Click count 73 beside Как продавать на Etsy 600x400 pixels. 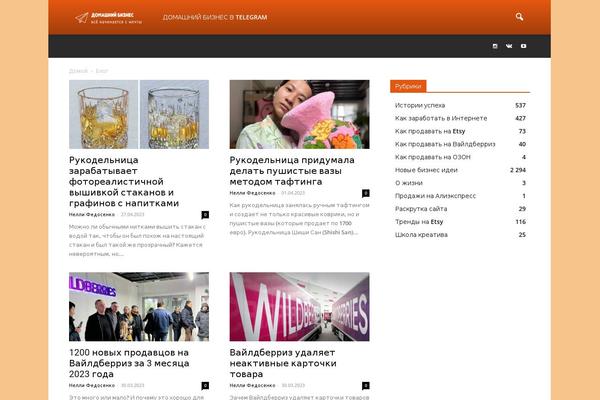522,131
